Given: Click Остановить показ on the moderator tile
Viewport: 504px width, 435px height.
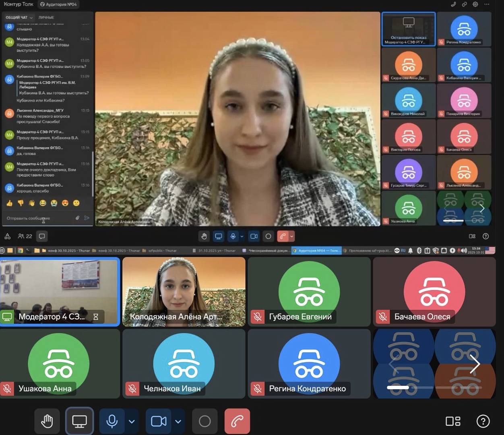Looking at the screenshot, I should [408, 37].
